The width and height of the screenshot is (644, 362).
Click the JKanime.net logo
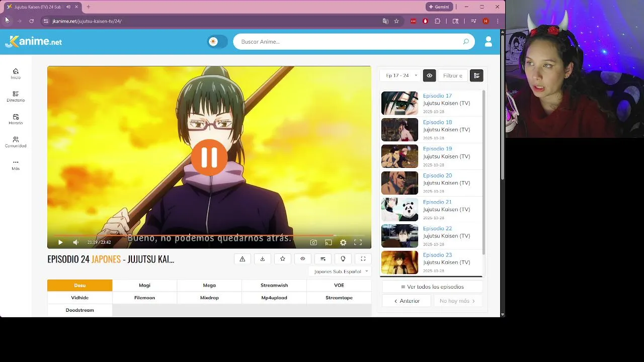pyautogui.click(x=34, y=42)
